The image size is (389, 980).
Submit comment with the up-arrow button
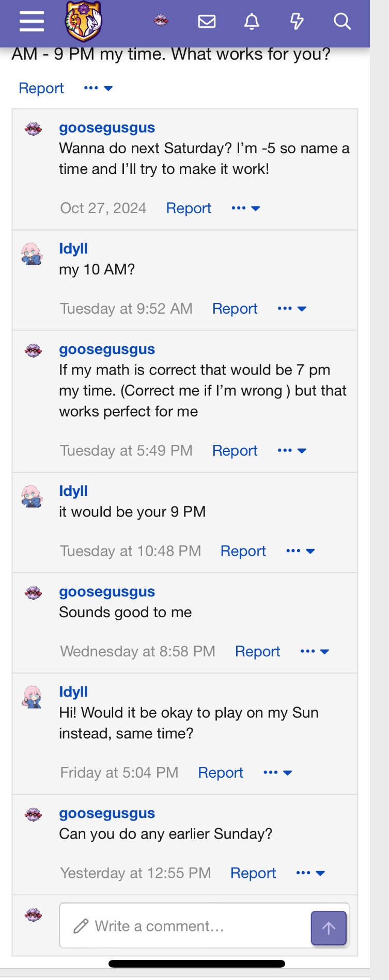[x=329, y=928]
